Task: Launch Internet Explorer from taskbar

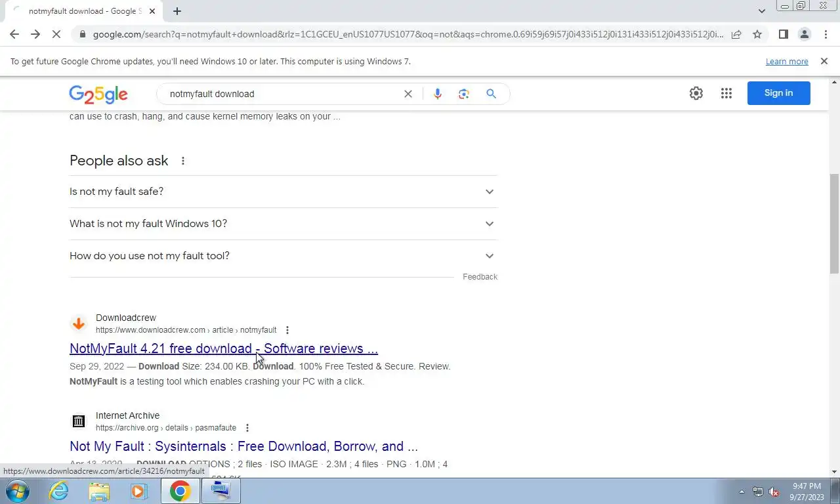Action: (59, 491)
